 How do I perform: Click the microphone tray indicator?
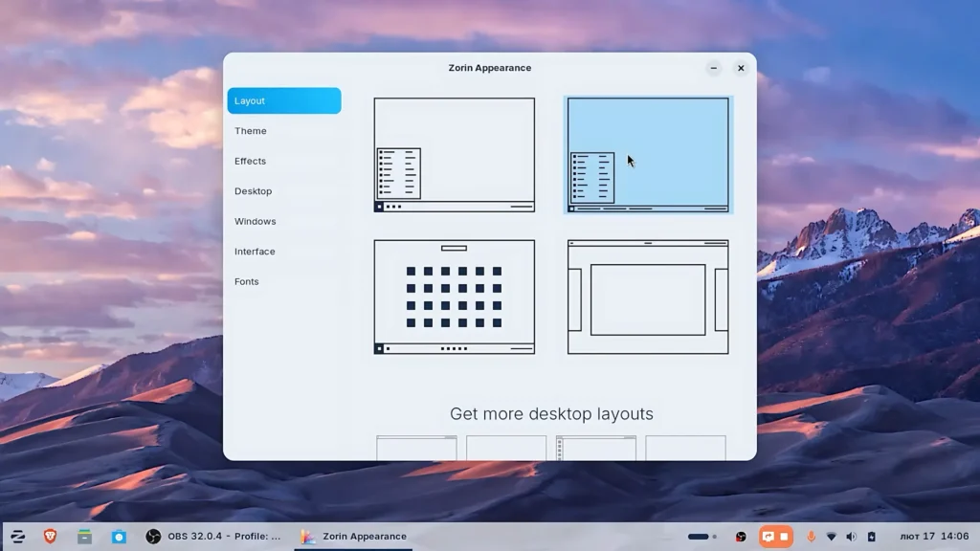tap(812, 537)
